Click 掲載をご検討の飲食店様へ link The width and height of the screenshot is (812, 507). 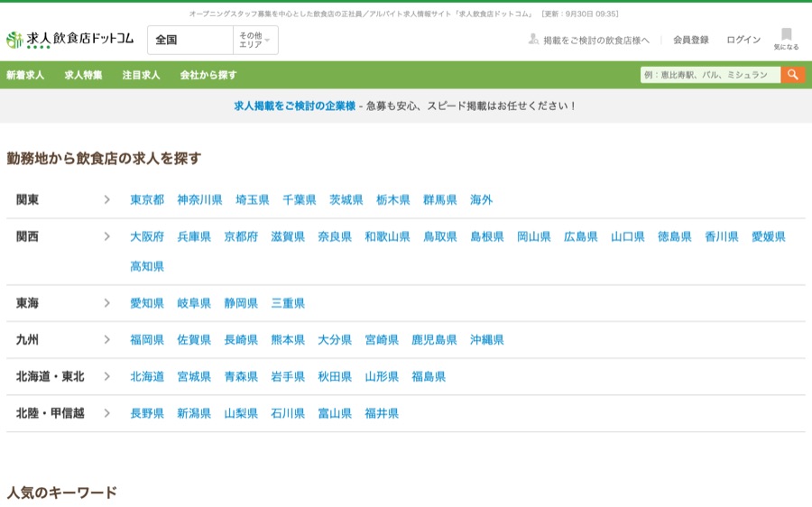point(596,40)
